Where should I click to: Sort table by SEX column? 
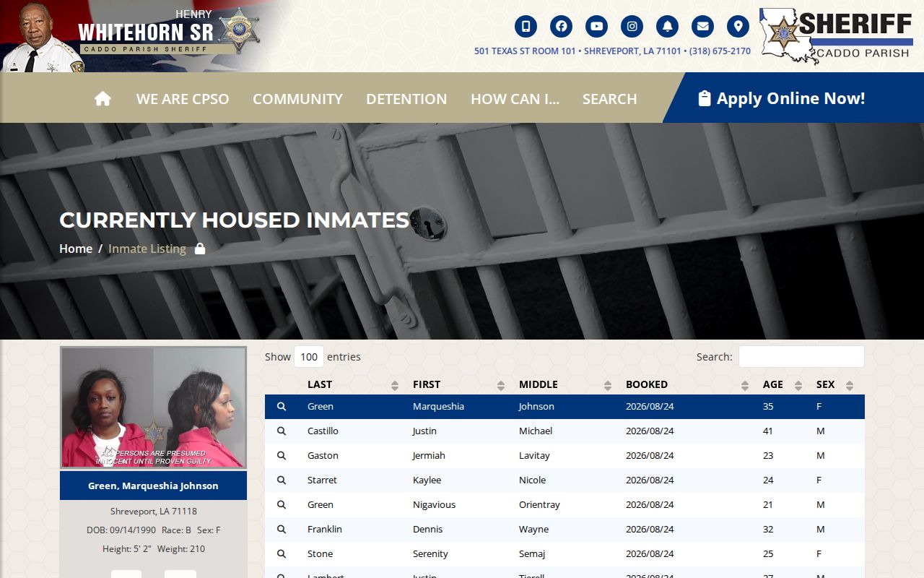click(x=834, y=384)
